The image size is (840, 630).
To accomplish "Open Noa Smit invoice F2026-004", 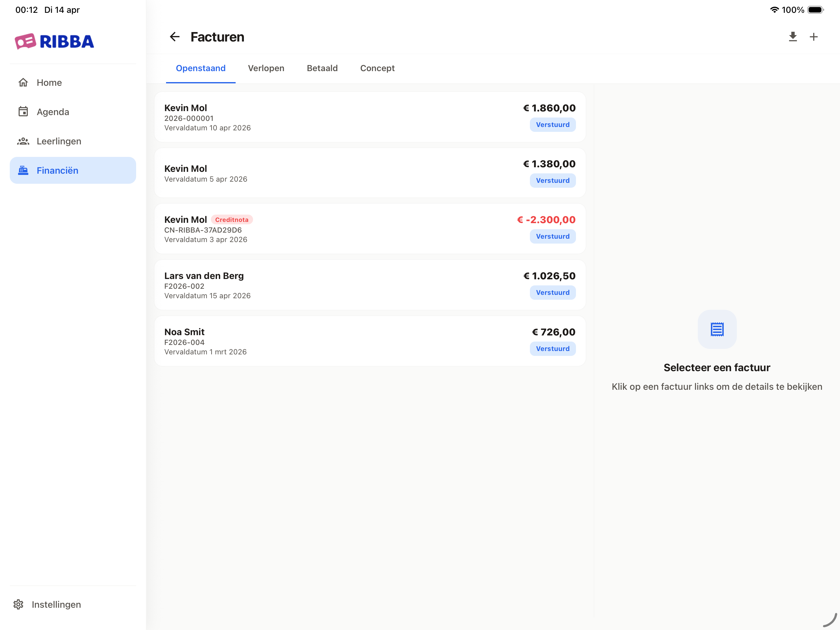I will pyautogui.click(x=370, y=341).
